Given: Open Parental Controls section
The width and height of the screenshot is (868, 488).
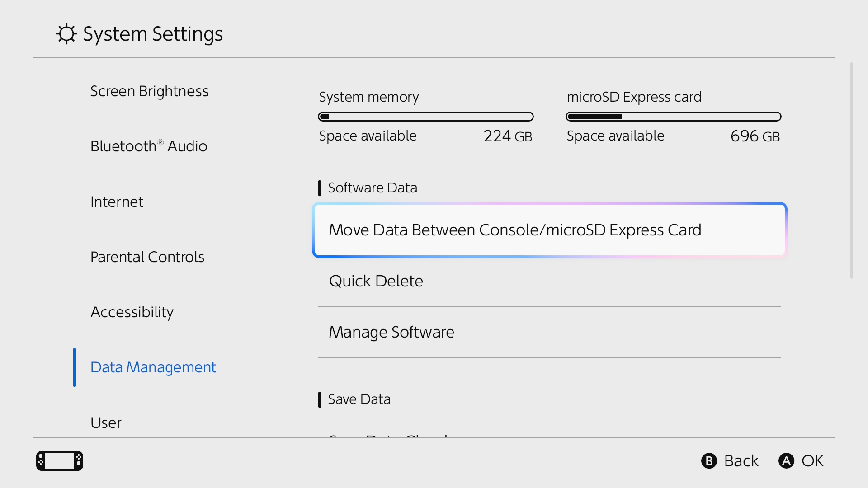Looking at the screenshot, I should (147, 257).
